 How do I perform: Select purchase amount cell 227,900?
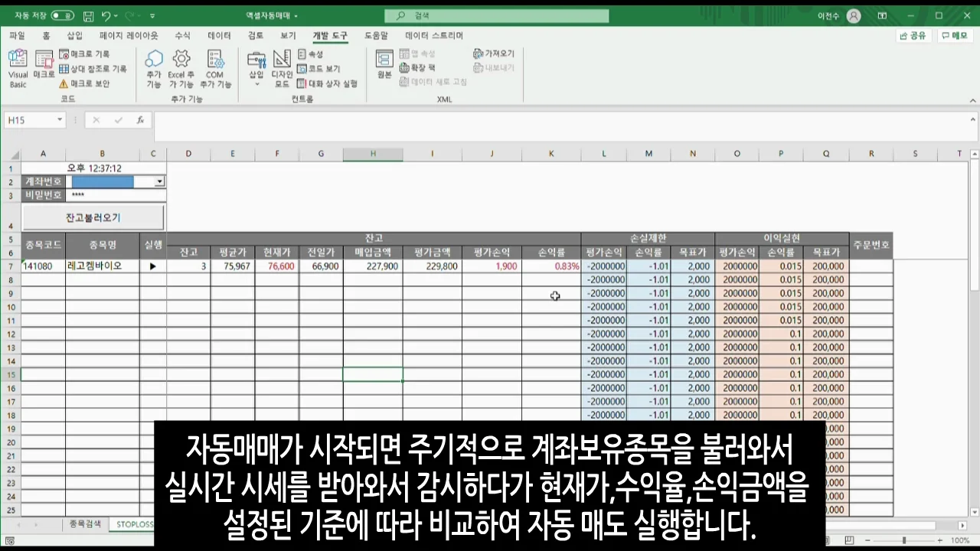point(373,266)
